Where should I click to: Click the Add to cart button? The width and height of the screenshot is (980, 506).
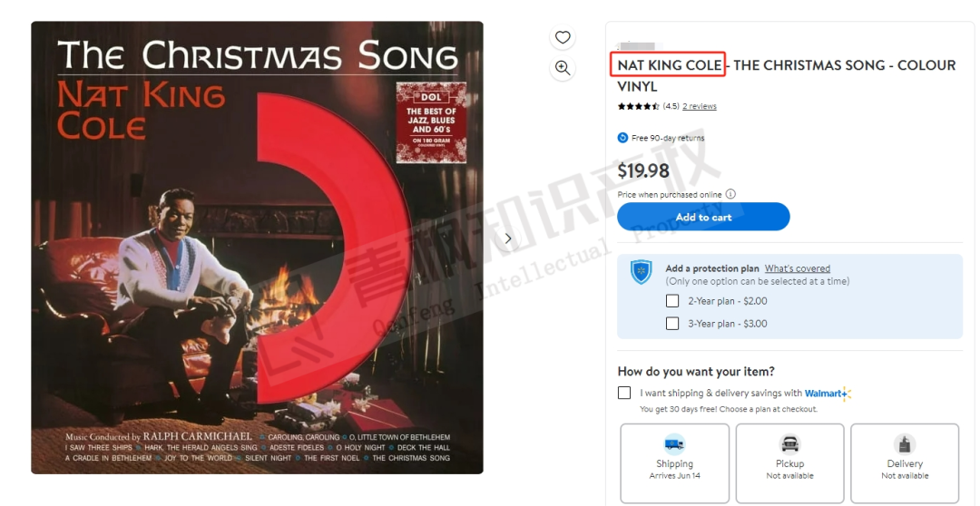704,217
